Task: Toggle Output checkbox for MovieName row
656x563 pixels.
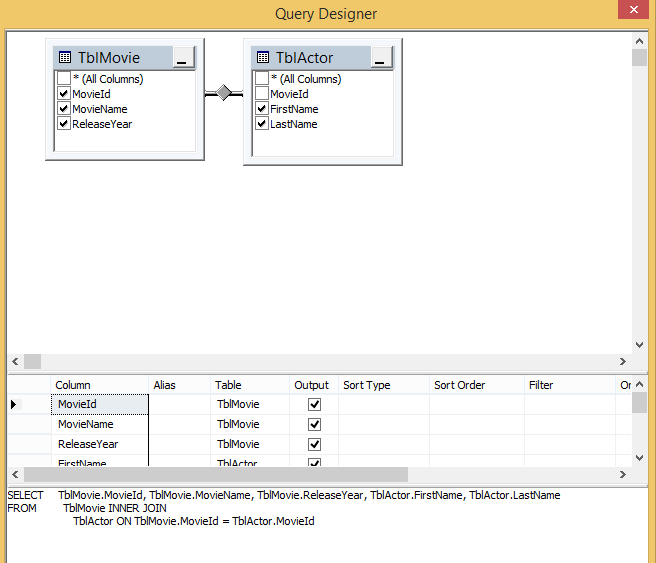Action: (314, 425)
